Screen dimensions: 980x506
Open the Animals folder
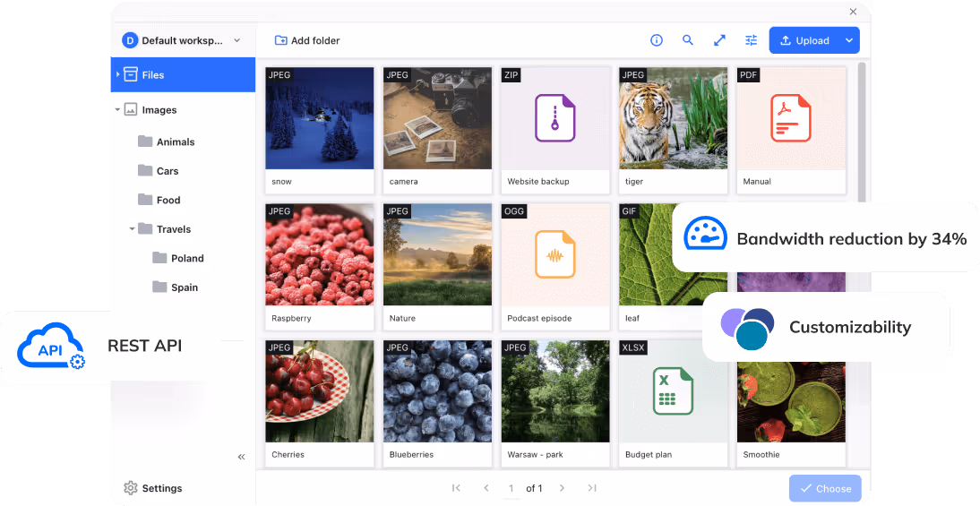click(x=175, y=142)
